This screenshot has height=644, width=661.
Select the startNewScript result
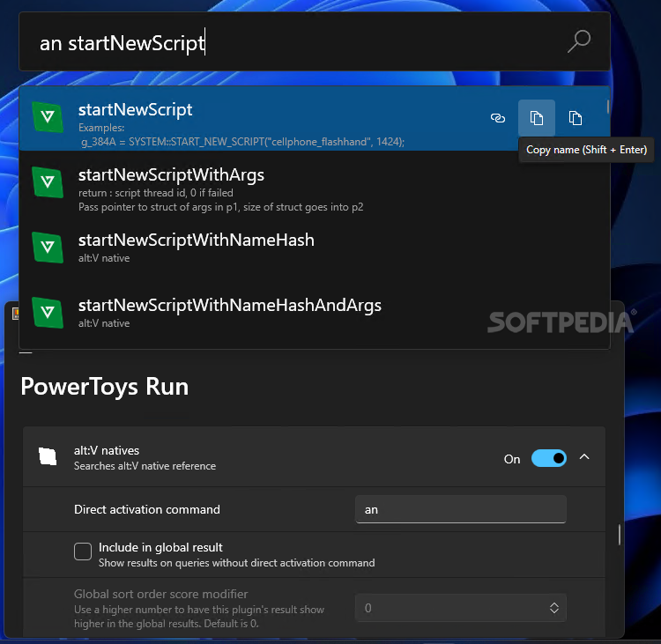315,118
